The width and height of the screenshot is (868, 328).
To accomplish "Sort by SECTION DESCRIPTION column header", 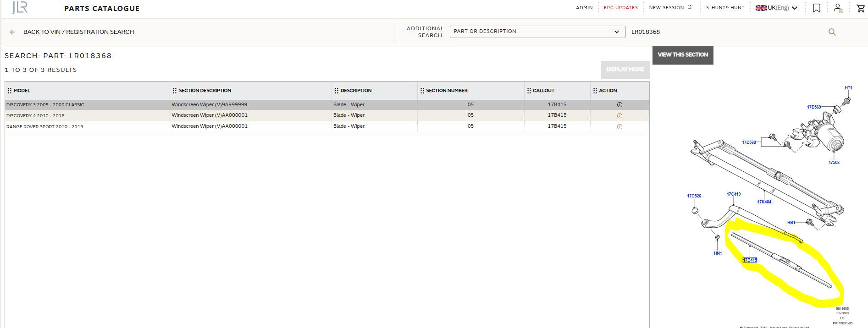I will [x=205, y=91].
